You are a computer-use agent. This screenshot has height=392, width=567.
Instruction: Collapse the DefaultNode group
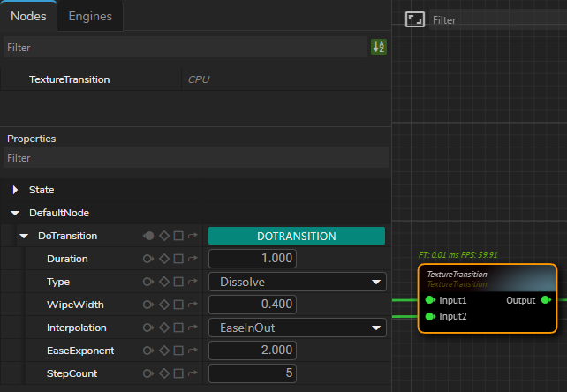tap(15, 213)
